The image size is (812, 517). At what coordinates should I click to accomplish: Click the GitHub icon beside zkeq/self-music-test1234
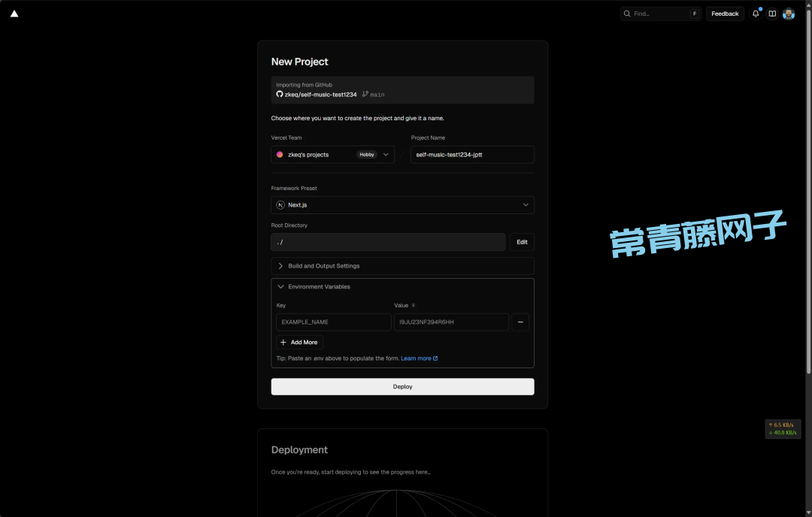pyautogui.click(x=280, y=95)
